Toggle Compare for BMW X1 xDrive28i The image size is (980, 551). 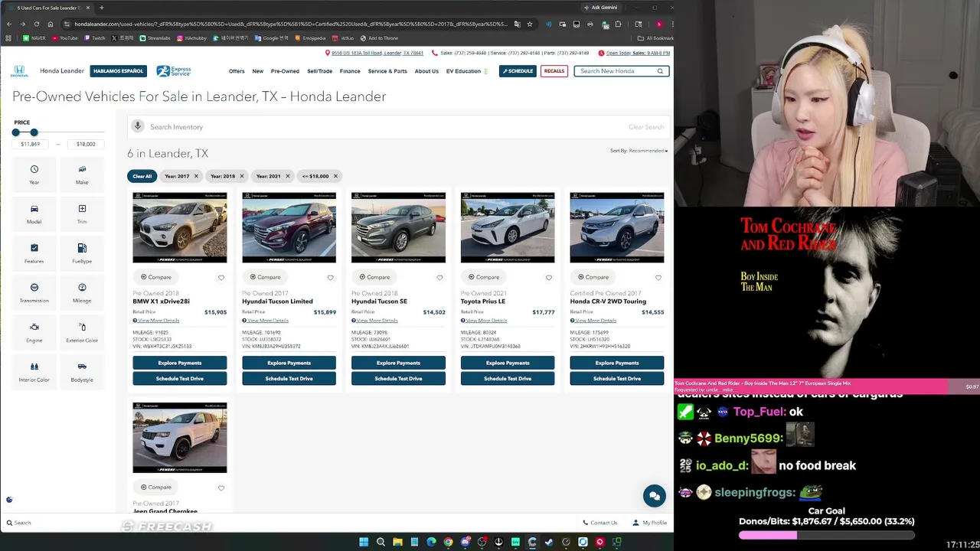click(x=156, y=277)
